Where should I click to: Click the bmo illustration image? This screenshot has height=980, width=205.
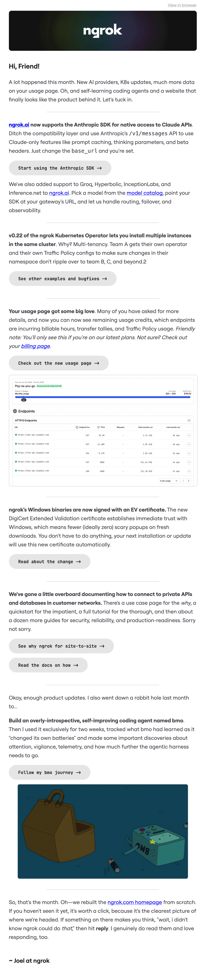pyautogui.click(x=102, y=831)
